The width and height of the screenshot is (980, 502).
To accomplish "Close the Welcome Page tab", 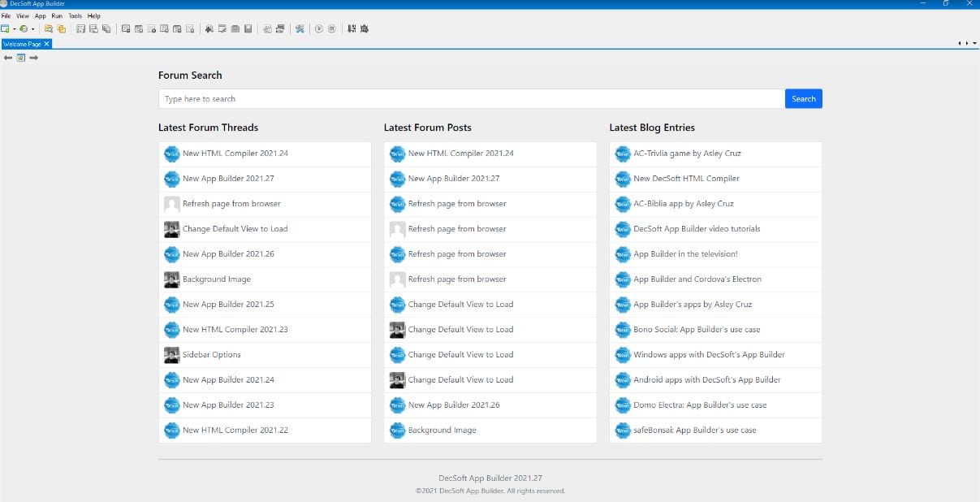I will (47, 44).
